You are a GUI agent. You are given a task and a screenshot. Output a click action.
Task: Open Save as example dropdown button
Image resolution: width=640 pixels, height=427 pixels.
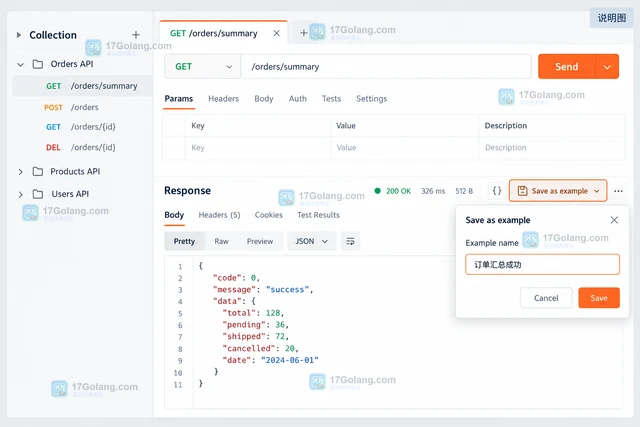click(558, 191)
